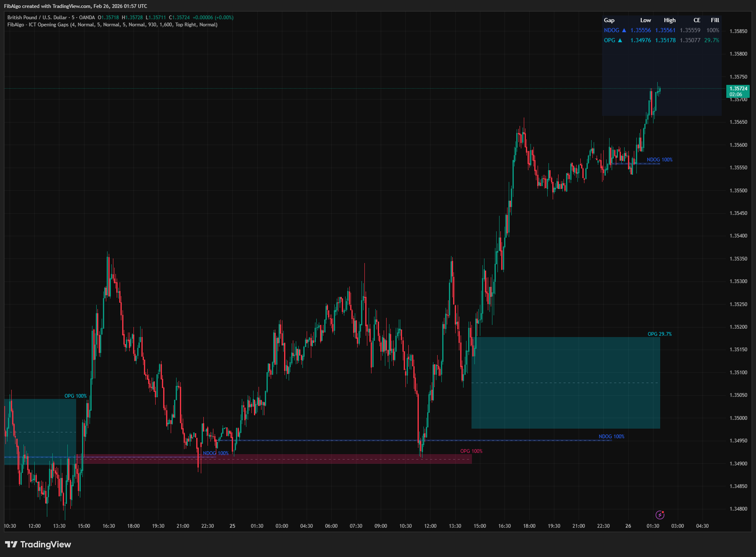Click NDOG low value 1.35556 in table
Viewport: 756px width, 557px height.
click(x=641, y=31)
